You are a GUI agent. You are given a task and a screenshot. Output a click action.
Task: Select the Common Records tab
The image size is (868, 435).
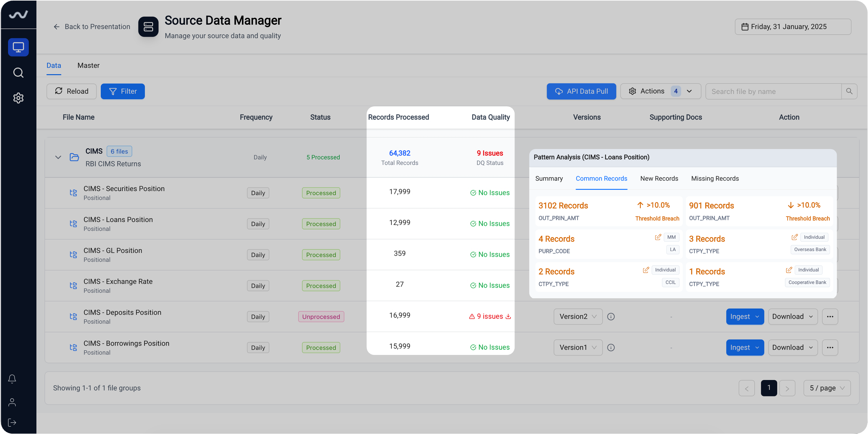[601, 179]
